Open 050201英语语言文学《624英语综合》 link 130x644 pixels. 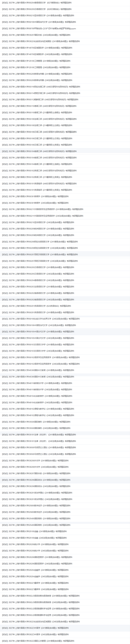pyautogui.click(x=37, y=306)
